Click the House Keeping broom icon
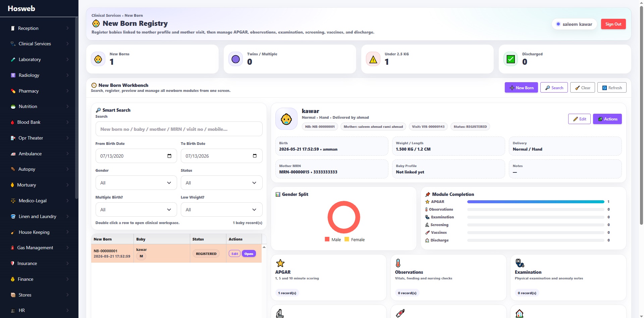The height and width of the screenshot is (318, 644). 13,232
